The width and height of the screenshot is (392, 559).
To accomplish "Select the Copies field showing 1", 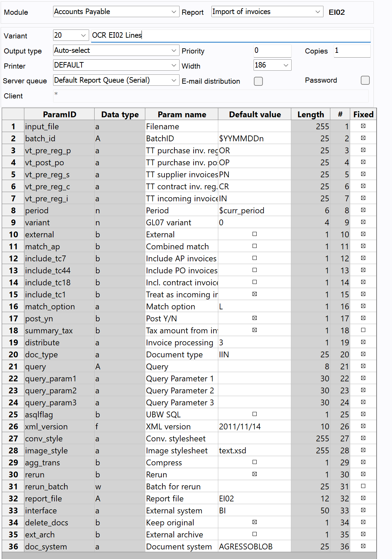I will coord(352,51).
